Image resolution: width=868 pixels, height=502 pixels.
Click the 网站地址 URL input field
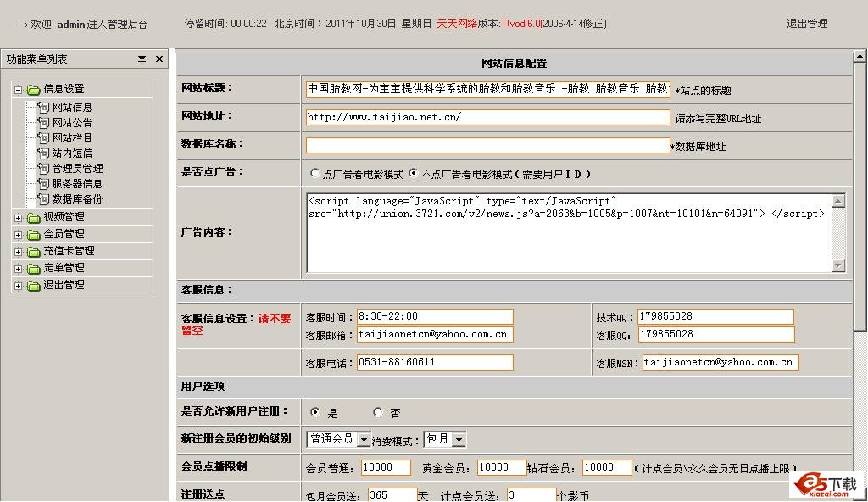click(x=487, y=117)
